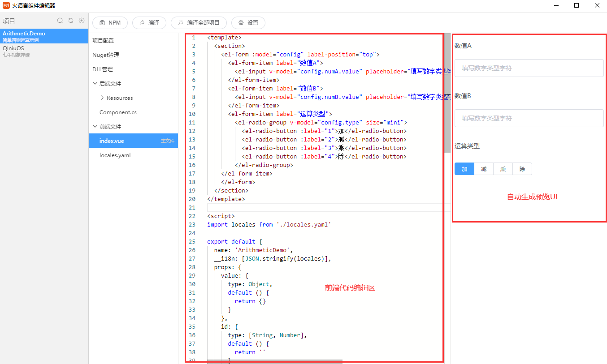Viewport: 607px width, 364px height.
Task: Click the 编译 compile button
Action: 149,23
